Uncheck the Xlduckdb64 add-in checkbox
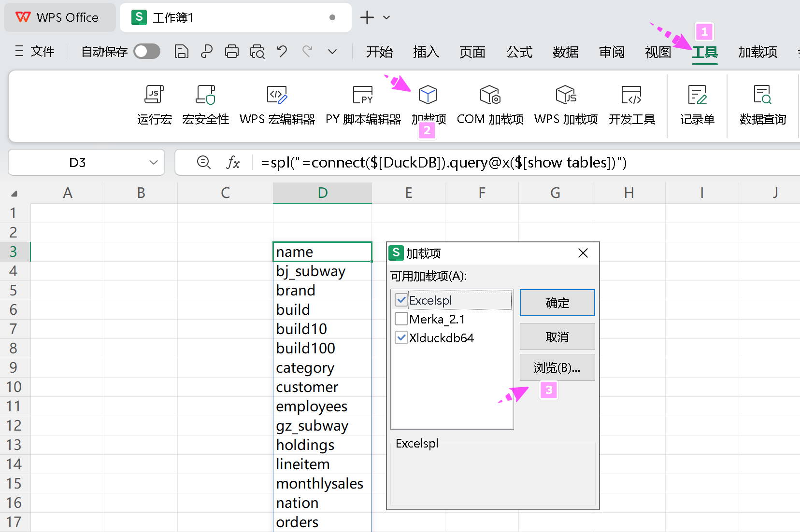The width and height of the screenshot is (800, 532). [401, 337]
